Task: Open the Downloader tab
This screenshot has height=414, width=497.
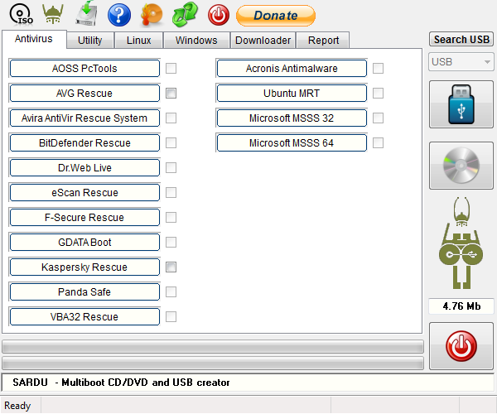Action: pos(263,40)
